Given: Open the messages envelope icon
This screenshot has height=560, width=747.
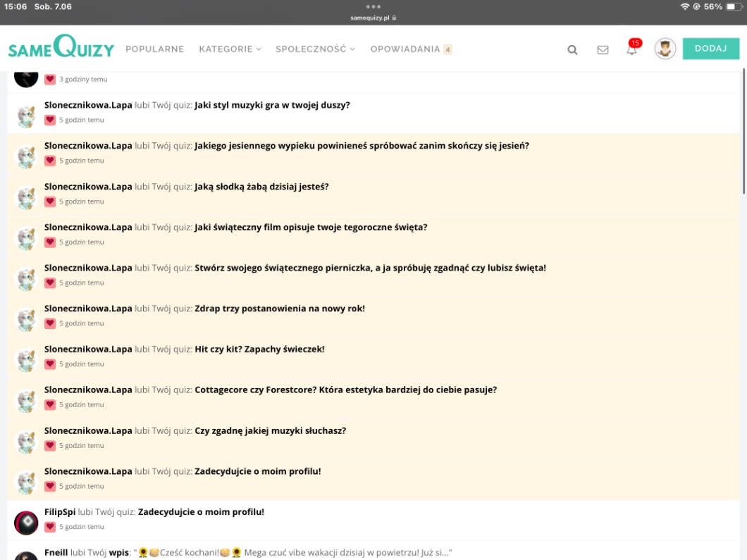Looking at the screenshot, I should pyautogui.click(x=603, y=49).
